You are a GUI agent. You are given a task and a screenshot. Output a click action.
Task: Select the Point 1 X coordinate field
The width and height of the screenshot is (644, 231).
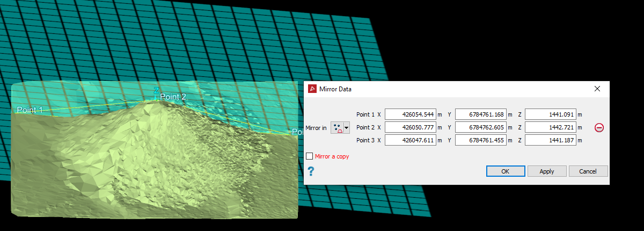pos(410,114)
